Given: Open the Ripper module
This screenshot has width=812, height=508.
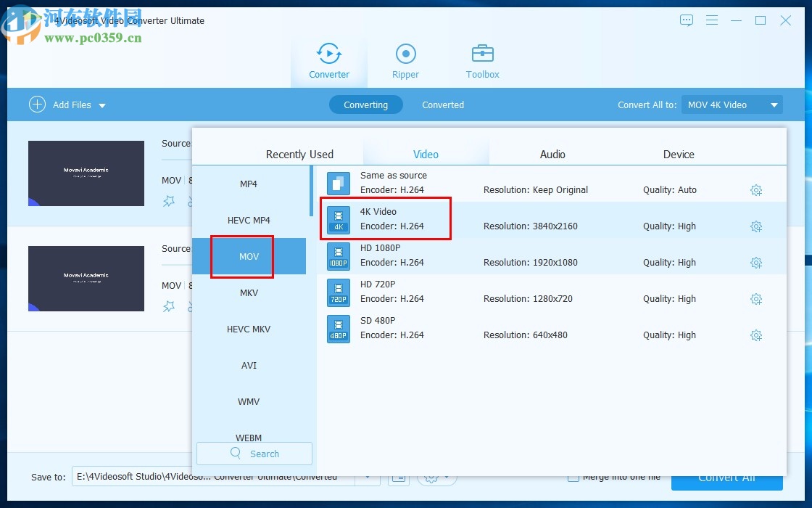Looking at the screenshot, I should tap(405, 61).
